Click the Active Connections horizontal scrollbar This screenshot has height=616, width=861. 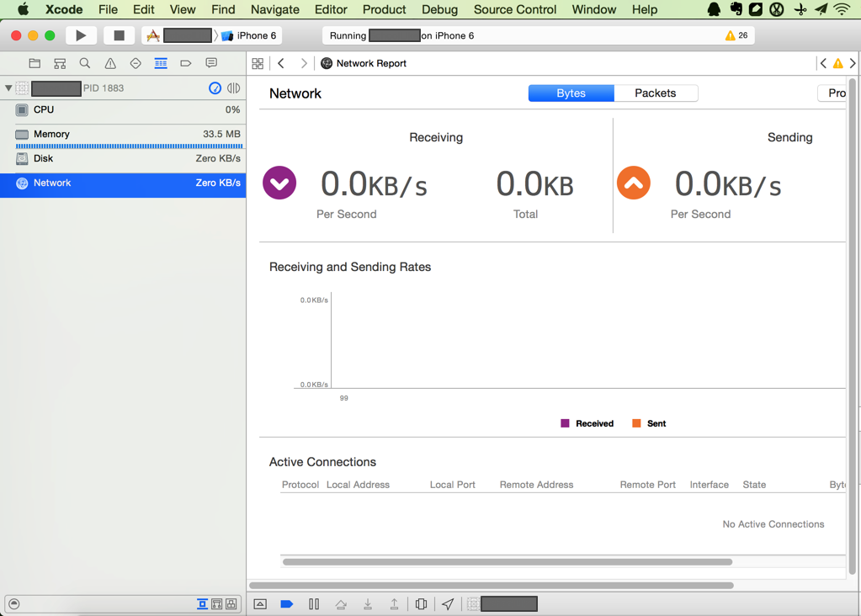508,561
